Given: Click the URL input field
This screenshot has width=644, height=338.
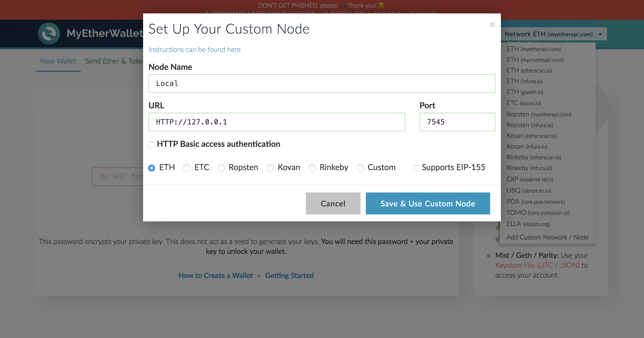Looking at the screenshot, I should (277, 122).
